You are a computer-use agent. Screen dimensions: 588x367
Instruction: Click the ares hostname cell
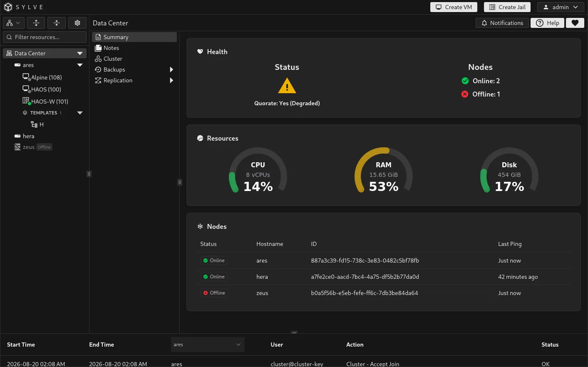coord(262,260)
